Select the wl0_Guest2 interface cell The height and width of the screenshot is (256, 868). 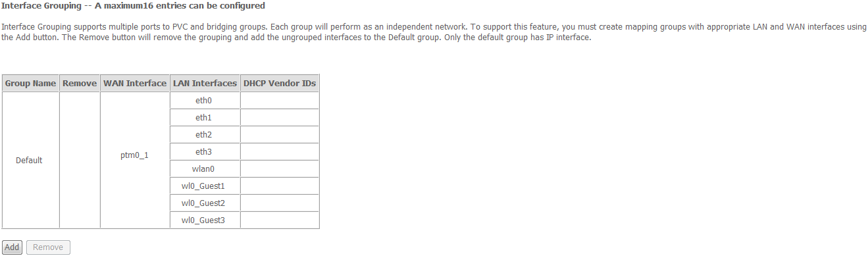tap(205, 203)
